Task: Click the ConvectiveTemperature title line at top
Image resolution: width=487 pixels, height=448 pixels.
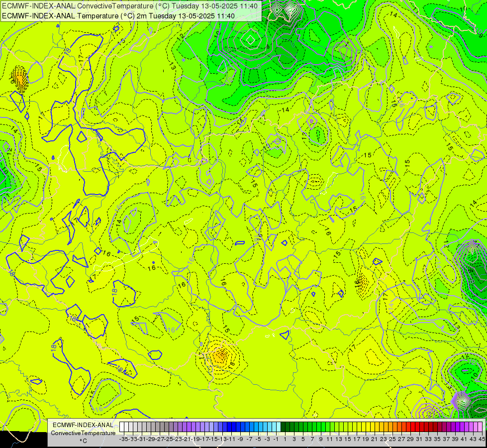Action: point(130,6)
